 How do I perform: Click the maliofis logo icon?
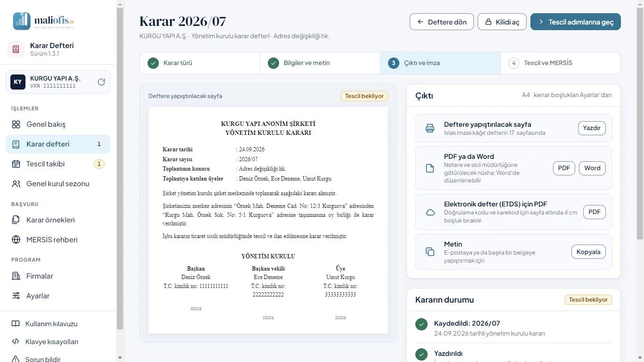click(x=22, y=21)
